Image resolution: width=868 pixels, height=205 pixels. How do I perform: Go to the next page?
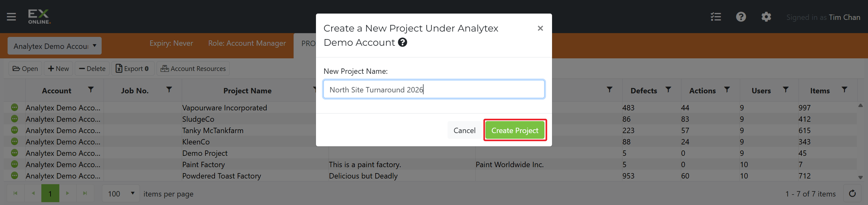pos(68,193)
